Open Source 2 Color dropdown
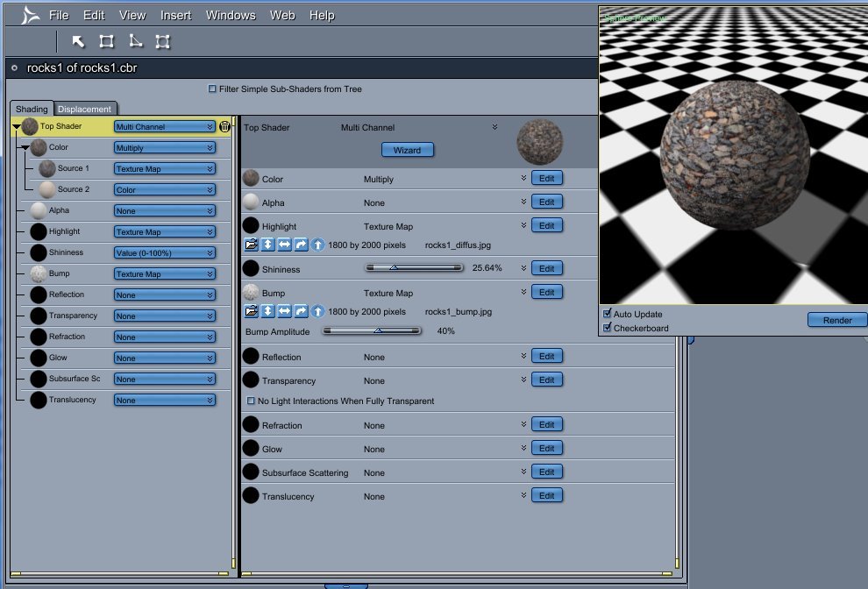The image size is (868, 589). [165, 190]
